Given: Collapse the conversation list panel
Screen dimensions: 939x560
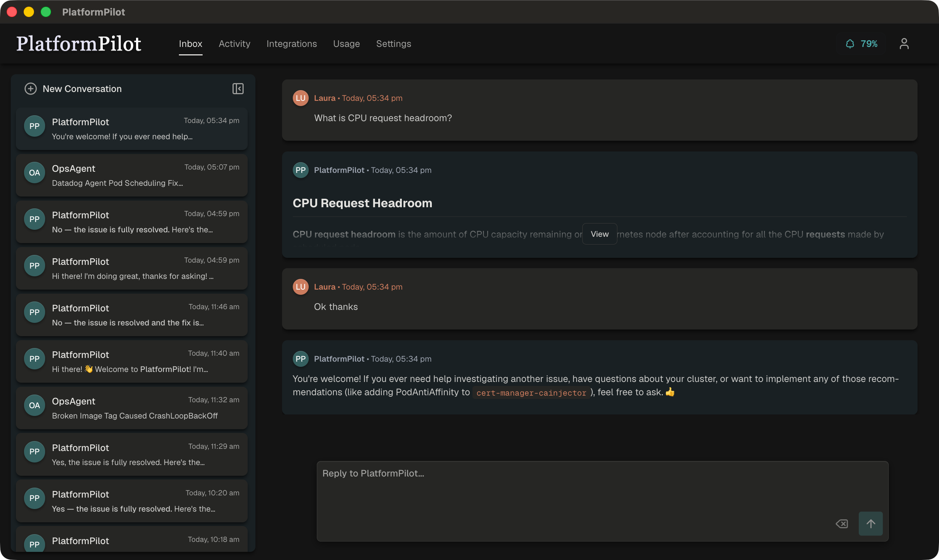Looking at the screenshot, I should pos(238,89).
